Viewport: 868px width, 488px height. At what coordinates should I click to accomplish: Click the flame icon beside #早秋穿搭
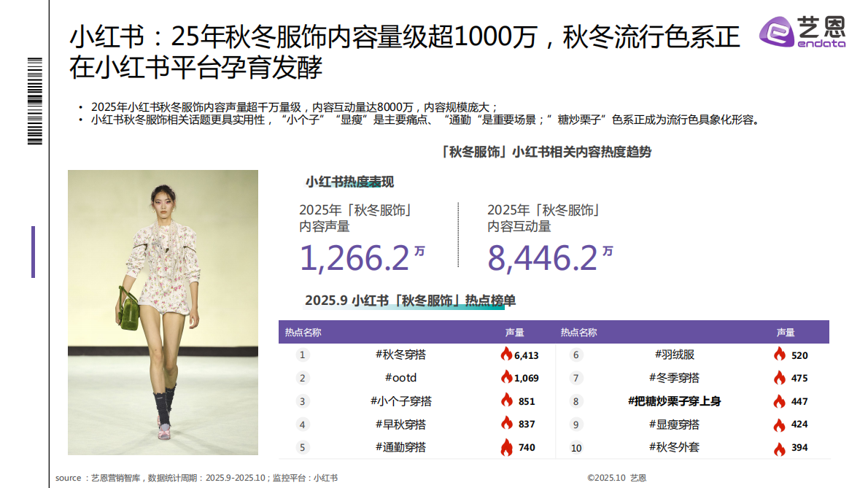(505, 423)
